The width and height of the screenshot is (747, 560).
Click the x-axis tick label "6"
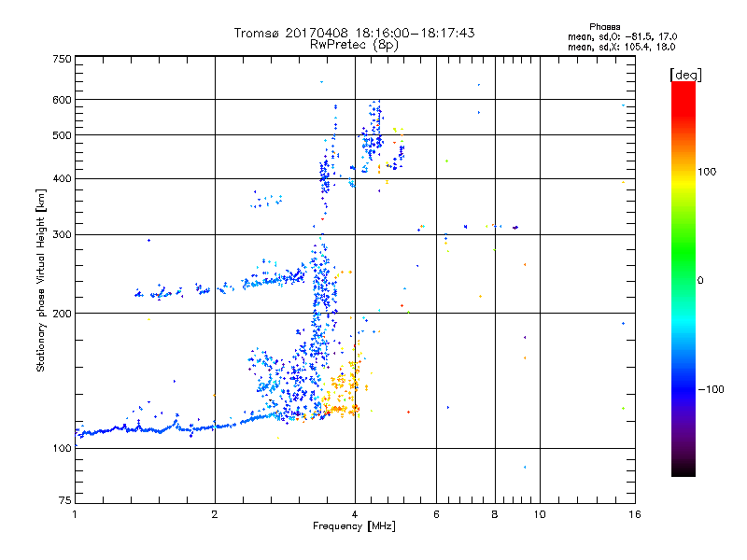(x=436, y=514)
